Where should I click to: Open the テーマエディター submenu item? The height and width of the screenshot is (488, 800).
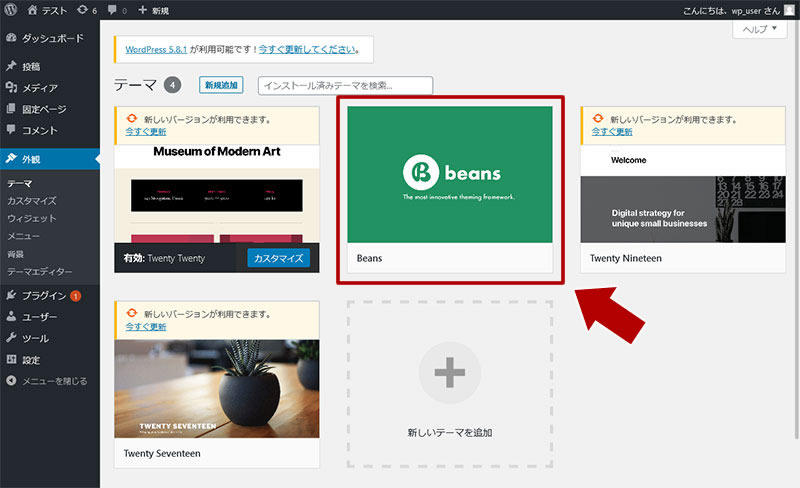[x=40, y=272]
